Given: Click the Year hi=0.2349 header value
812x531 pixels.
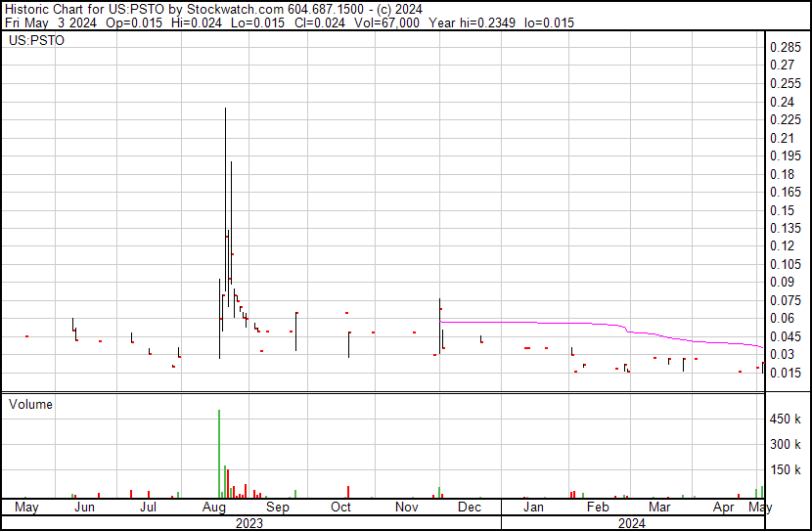Looking at the screenshot, I should pyautogui.click(x=473, y=22).
